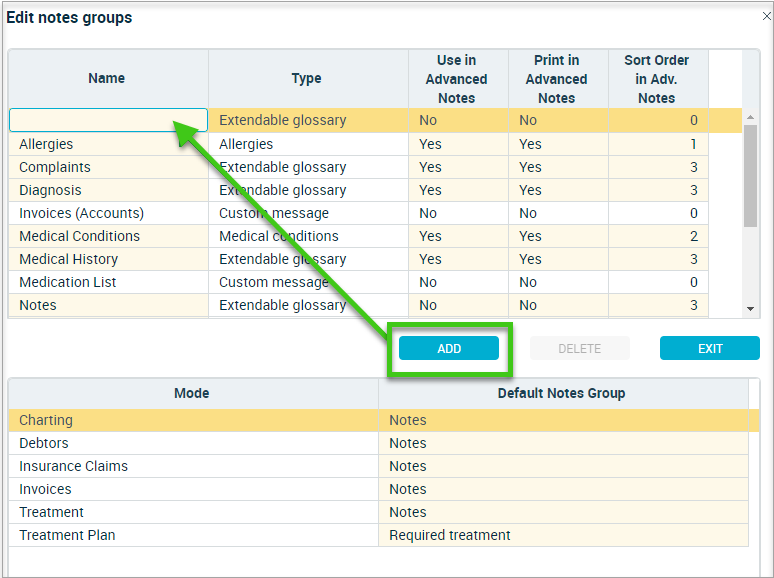Click the Type column header
Viewport: 774px width, 578px height.
coord(308,78)
